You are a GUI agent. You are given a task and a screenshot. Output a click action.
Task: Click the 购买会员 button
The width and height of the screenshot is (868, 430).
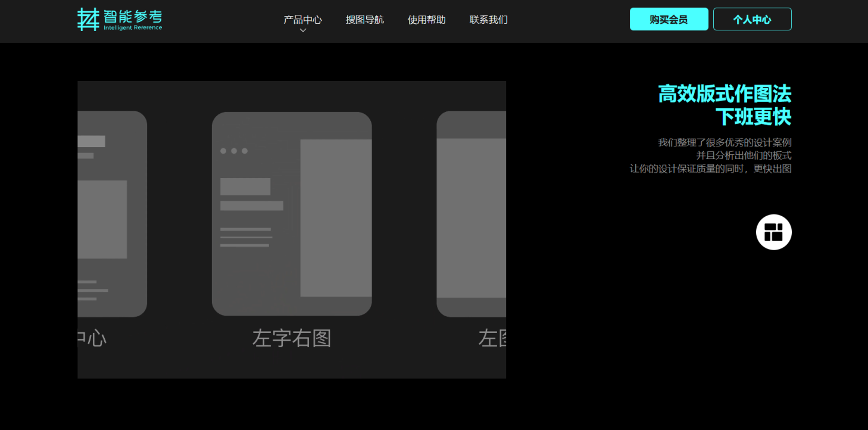[669, 19]
